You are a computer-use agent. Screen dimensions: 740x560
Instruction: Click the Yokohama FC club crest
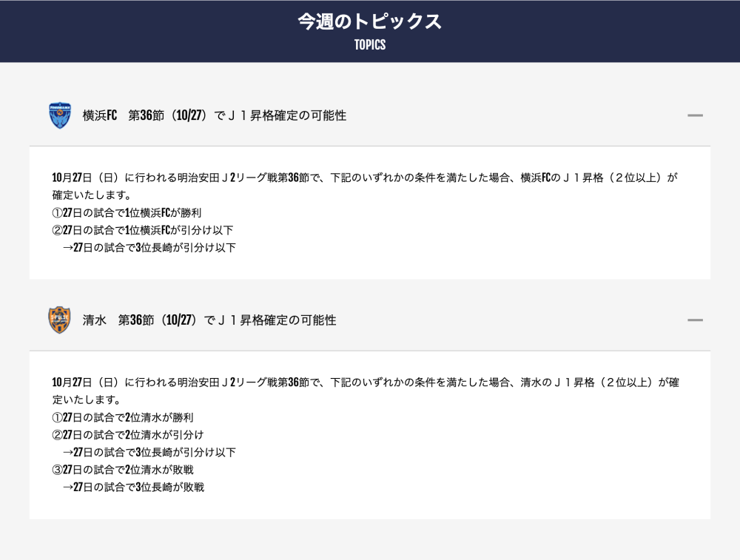60,115
